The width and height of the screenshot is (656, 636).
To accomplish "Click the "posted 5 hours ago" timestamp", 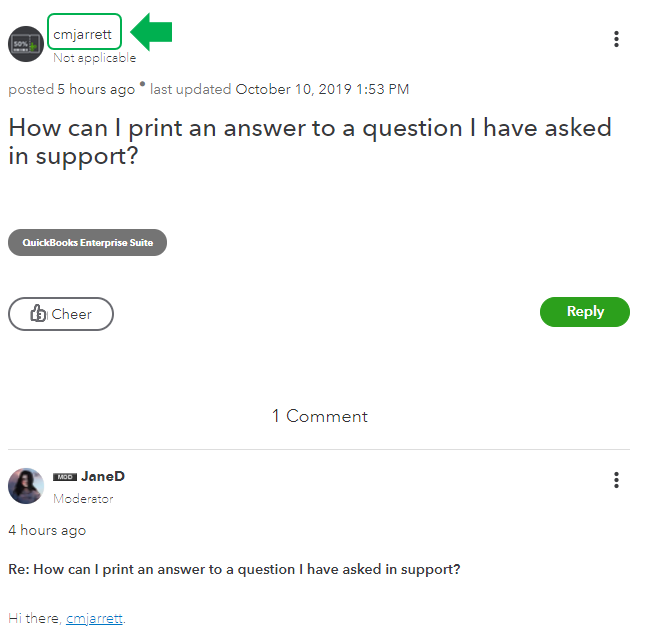I will [x=71, y=89].
